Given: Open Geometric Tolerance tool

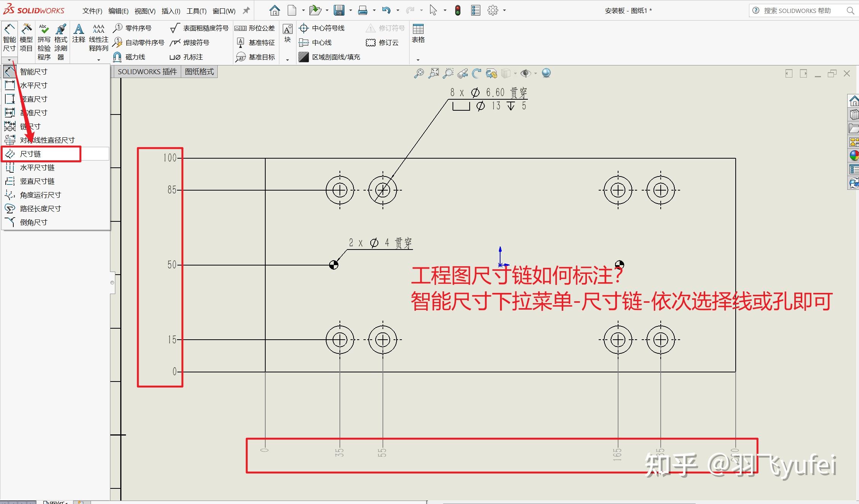Looking at the screenshot, I should pyautogui.click(x=255, y=28).
